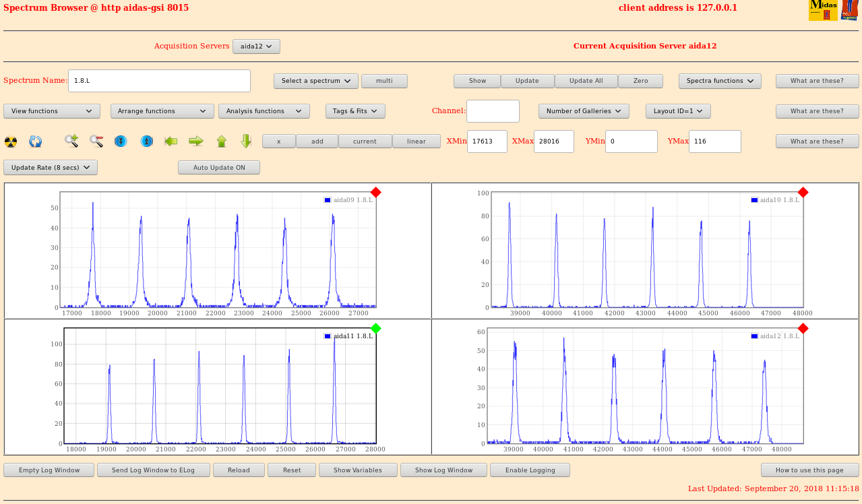Open the View functions menu
862x504 pixels.
[52, 111]
